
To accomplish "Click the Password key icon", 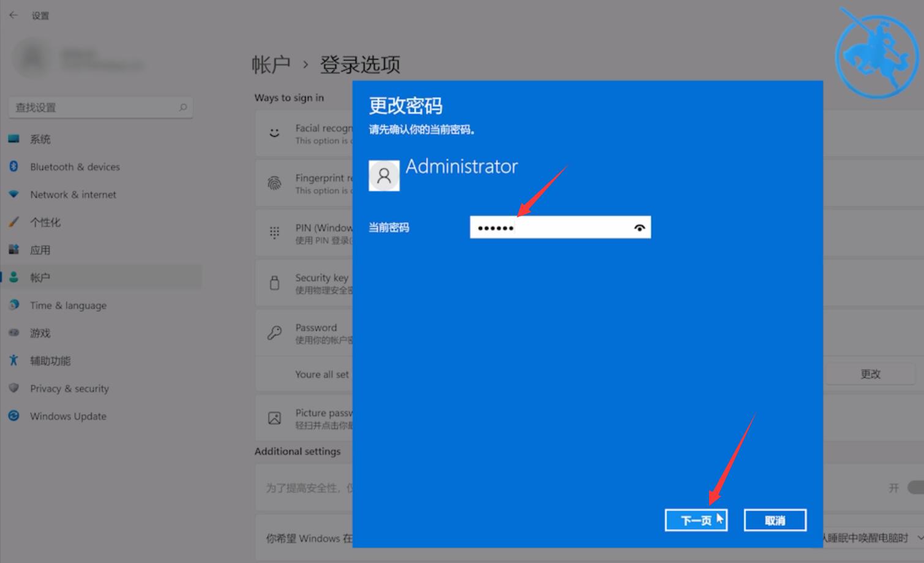I will 274,333.
